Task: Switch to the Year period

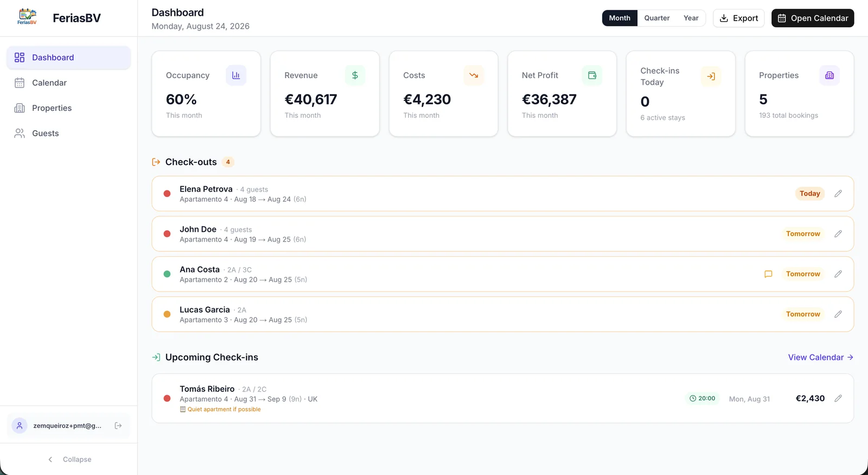Action: (691, 18)
